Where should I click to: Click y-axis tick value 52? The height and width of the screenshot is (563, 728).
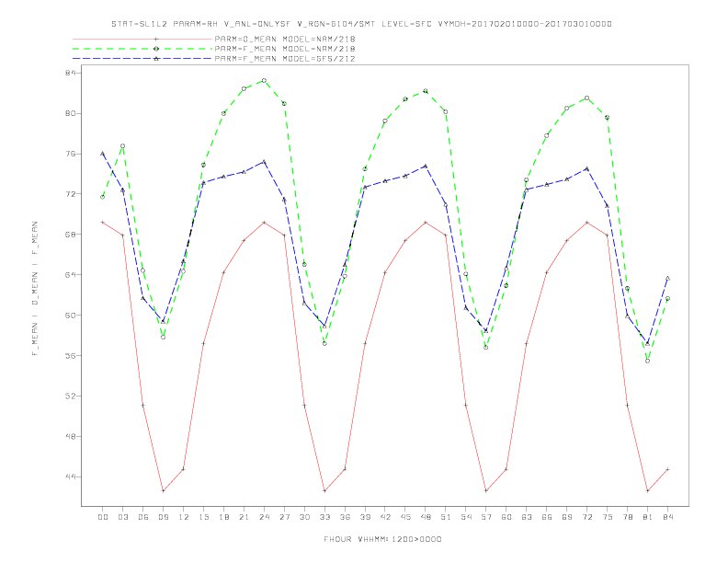[x=72, y=396]
